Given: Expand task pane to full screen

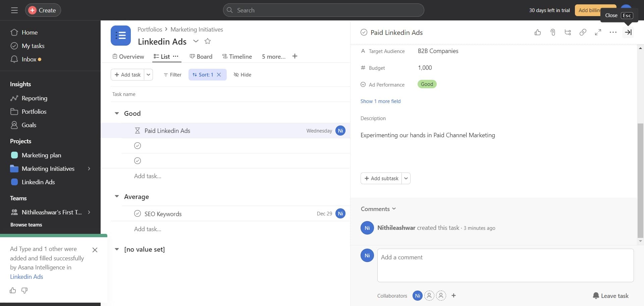Looking at the screenshot, I should click(598, 32).
